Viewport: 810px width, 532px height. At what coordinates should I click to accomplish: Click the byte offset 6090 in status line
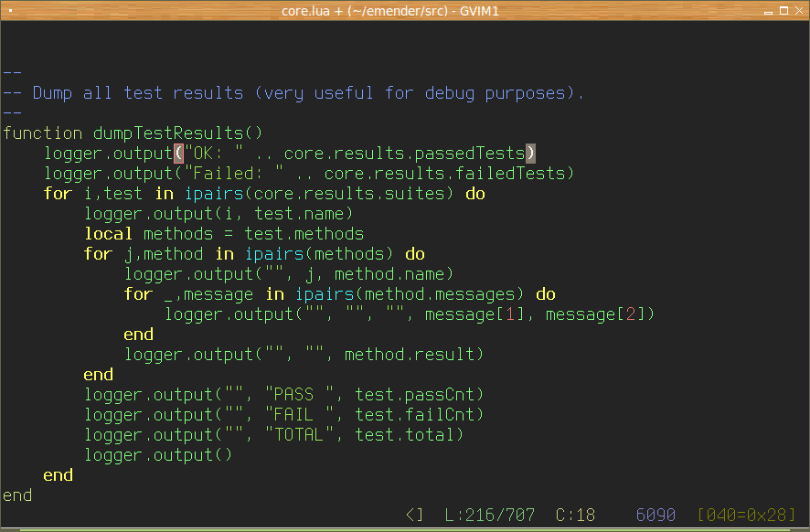pyautogui.click(x=655, y=516)
